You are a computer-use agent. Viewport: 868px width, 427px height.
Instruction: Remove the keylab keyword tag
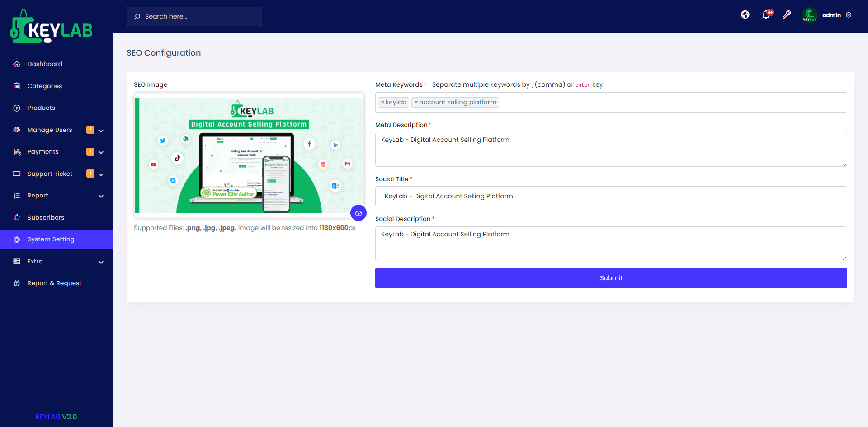(x=382, y=103)
